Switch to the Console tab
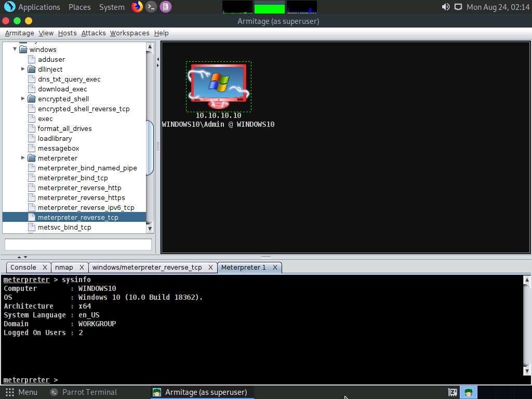The width and height of the screenshot is (532, 399). click(x=23, y=268)
